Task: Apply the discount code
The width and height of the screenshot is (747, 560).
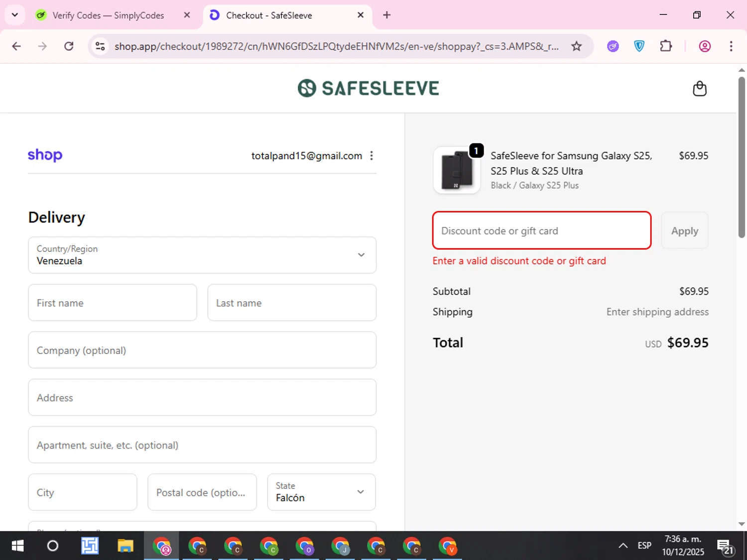Action: click(685, 230)
